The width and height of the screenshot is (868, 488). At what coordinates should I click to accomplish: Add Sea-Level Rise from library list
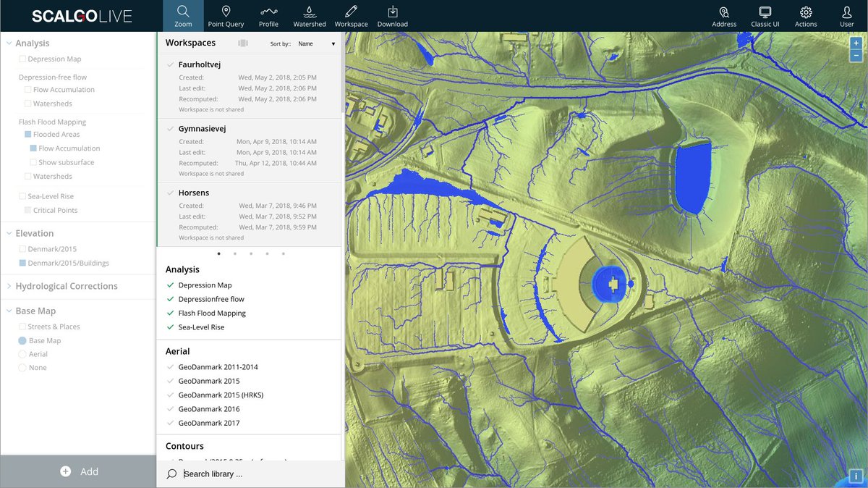pos(201,327)
